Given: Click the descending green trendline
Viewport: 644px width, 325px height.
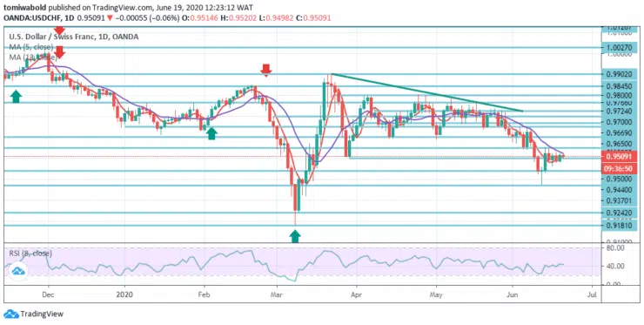Looking at the screenshot, I should click(x=426, y=92).
